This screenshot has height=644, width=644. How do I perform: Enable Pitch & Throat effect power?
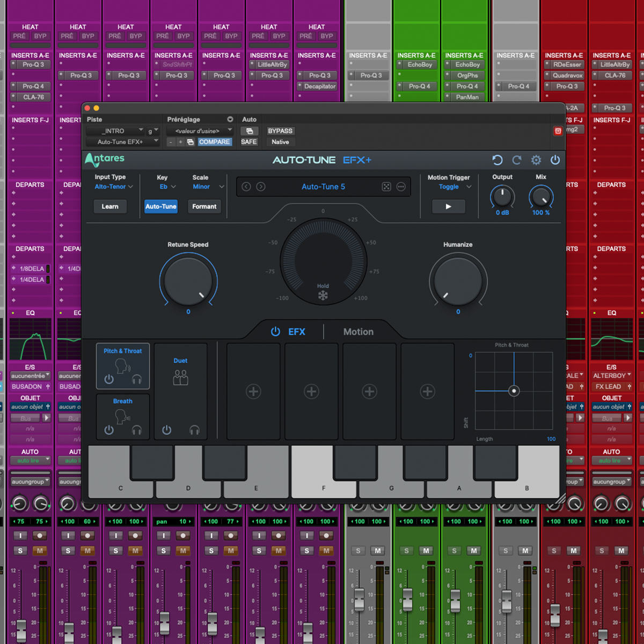[x=109, y=379]
